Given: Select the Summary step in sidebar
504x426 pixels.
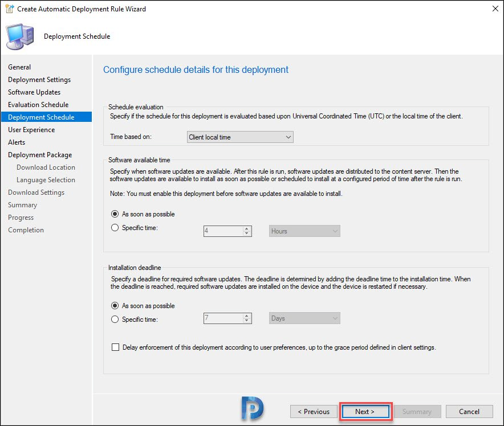Looking at the screenshot, I should (x=22, y=205).
